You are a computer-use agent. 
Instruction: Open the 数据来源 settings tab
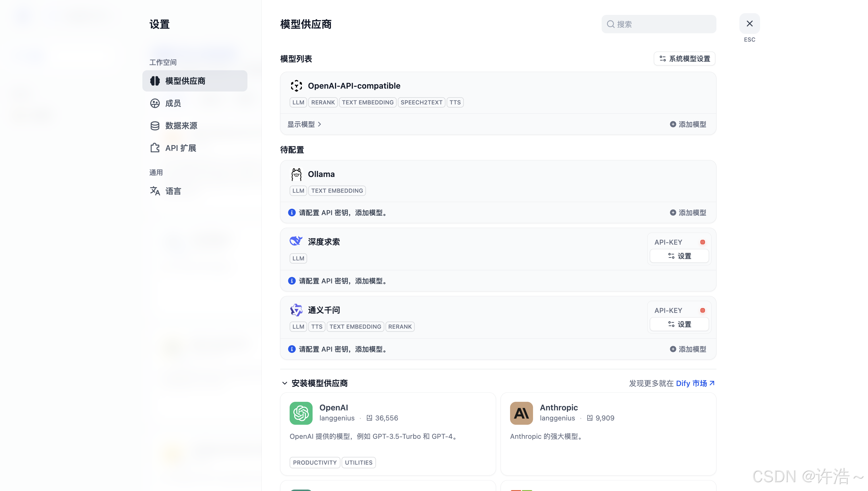point(181,126)
